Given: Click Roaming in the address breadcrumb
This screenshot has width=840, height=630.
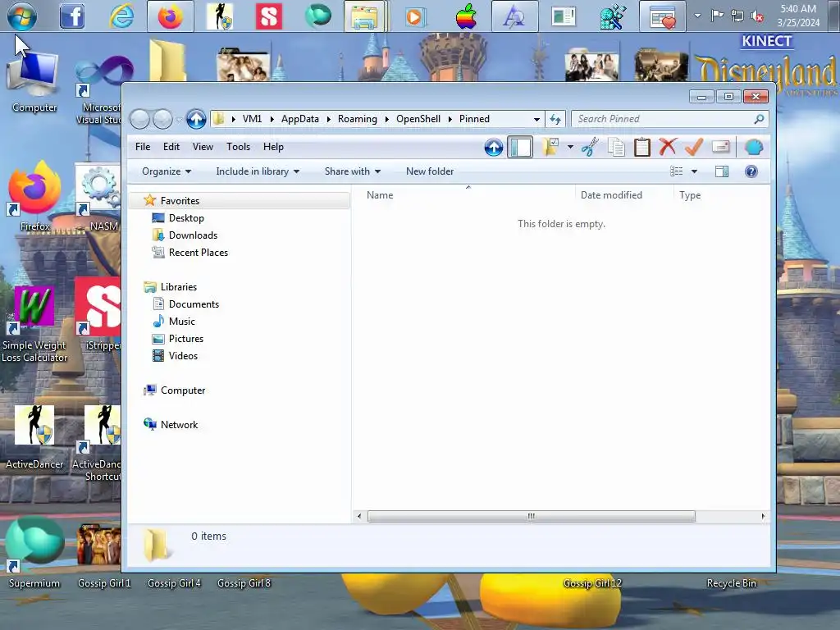Looking at the screenshot, I should 358,119.
